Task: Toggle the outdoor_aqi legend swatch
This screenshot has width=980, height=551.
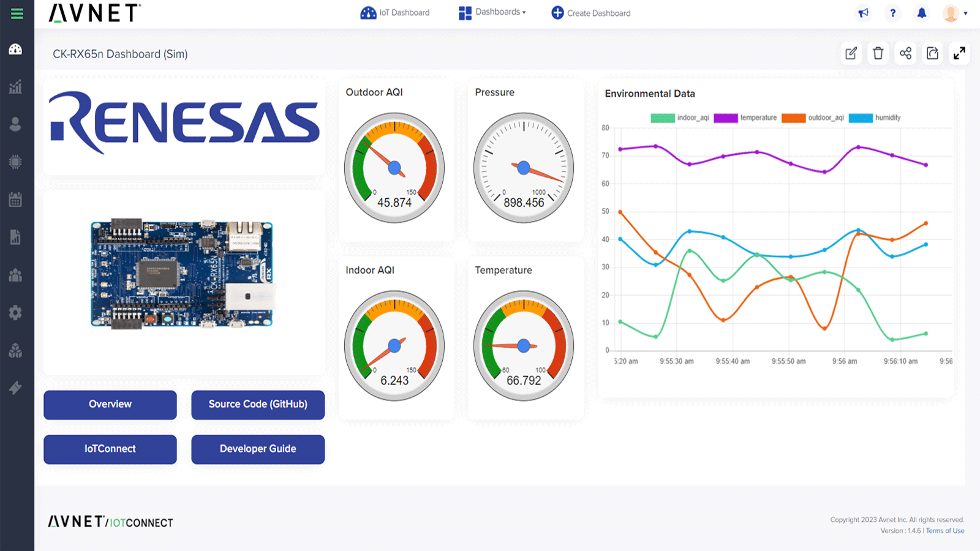Action: pyautogui.click(x=794, y=118)
